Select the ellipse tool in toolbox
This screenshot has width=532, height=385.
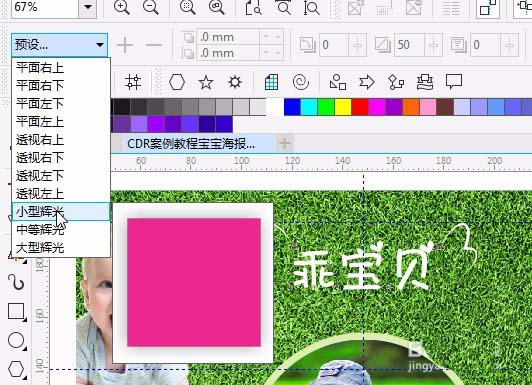point(16,340)
